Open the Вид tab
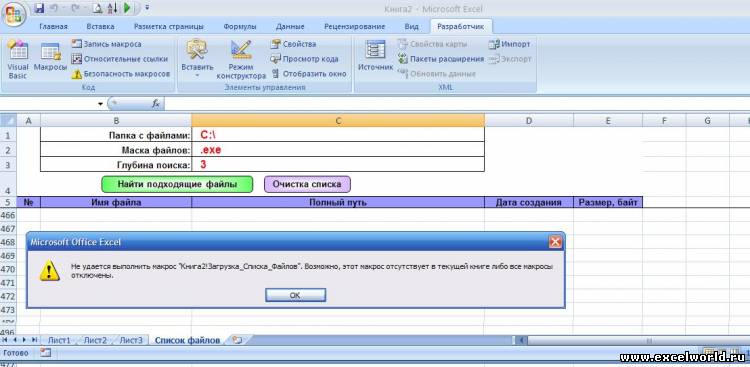Image resolution: width=750 pixels, height=367 pixels. [x=411, y=26]
